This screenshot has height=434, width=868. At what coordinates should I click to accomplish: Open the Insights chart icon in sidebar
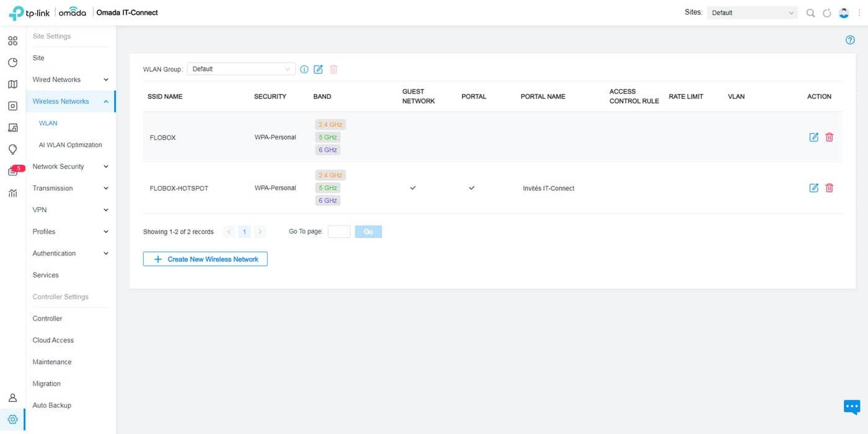pos(12,193)
